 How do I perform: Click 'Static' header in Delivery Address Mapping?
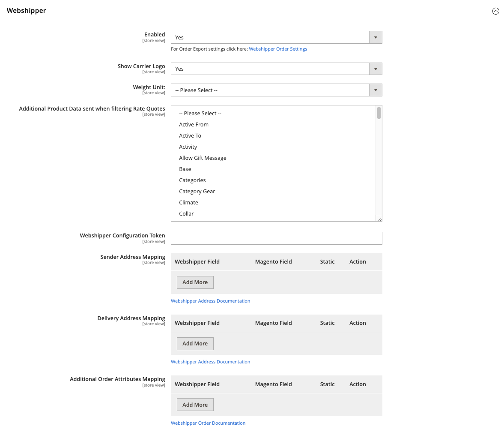[327, 323]
